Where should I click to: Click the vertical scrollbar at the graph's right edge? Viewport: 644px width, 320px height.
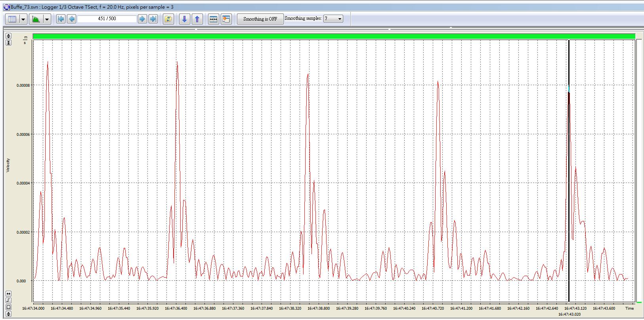click(x=639, y=170)
